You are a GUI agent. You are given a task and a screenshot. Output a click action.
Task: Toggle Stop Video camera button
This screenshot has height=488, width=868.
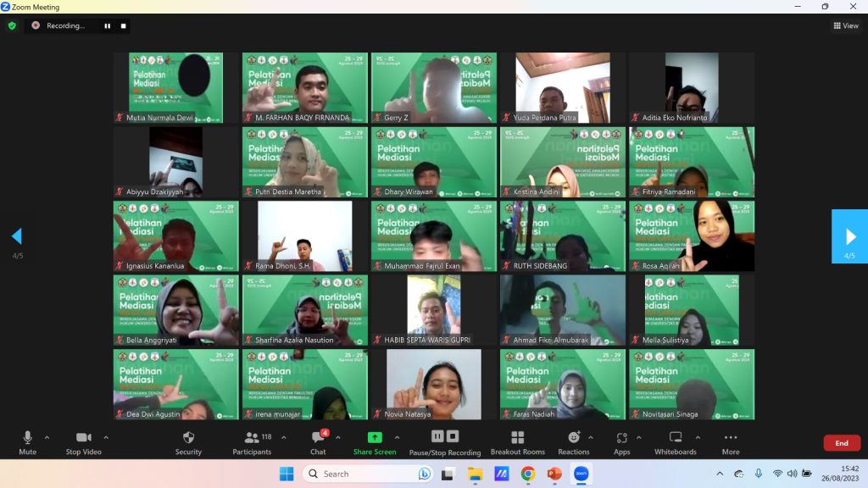click(85, 441)
